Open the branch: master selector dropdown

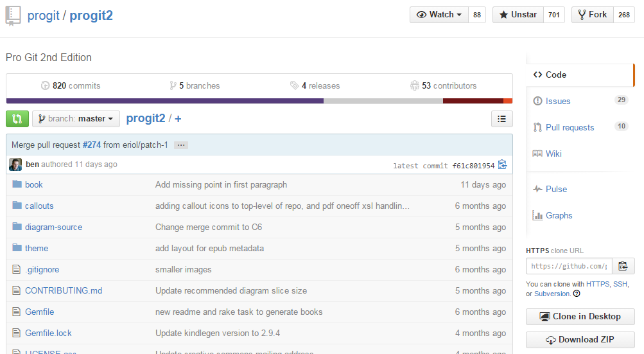coord(76,119)
